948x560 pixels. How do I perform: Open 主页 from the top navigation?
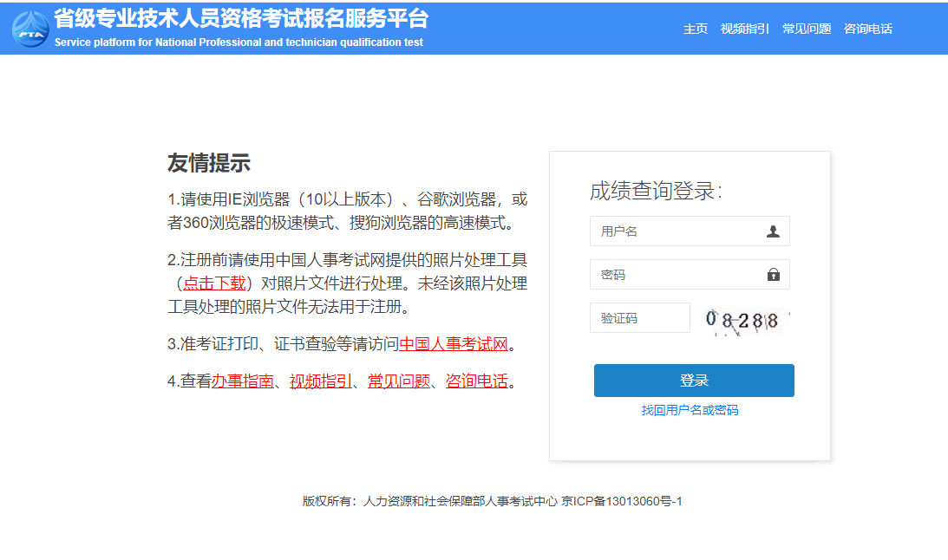pyautogui.click(x=696, y=28)
